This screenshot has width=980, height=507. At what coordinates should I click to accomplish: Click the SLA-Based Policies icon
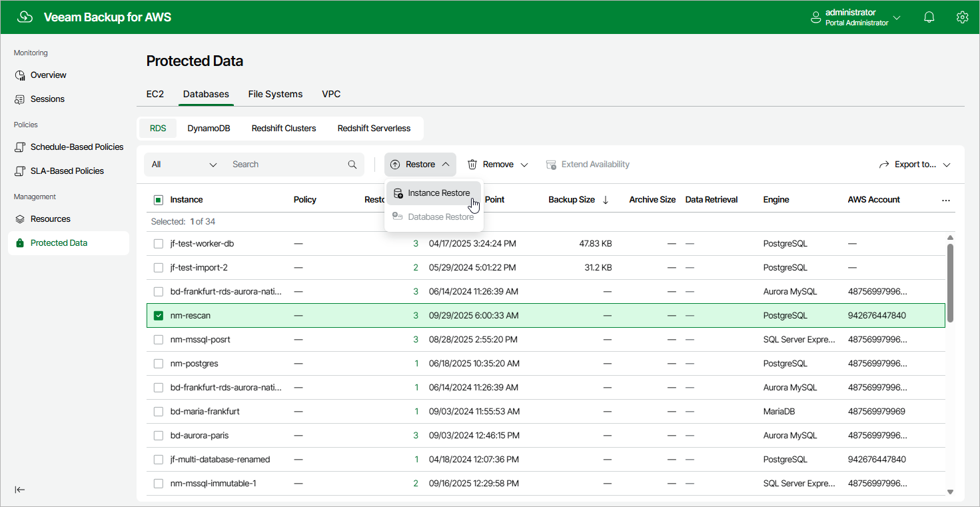[x=20, y=171]
